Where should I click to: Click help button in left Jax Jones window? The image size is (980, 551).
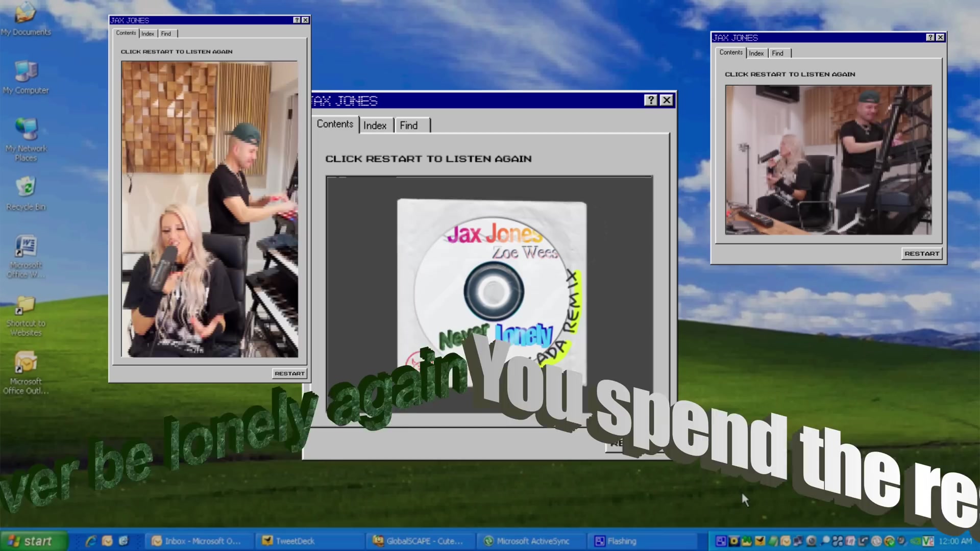pos(297,20)
